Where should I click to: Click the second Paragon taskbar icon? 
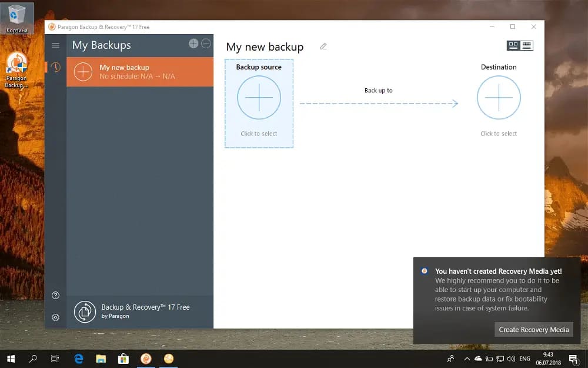pyautogui.click(x=169, y=359)
